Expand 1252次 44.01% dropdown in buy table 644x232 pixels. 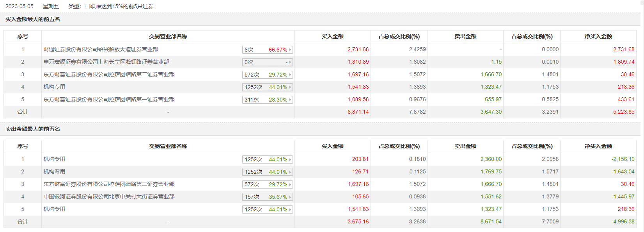click(x=290, y=87)
